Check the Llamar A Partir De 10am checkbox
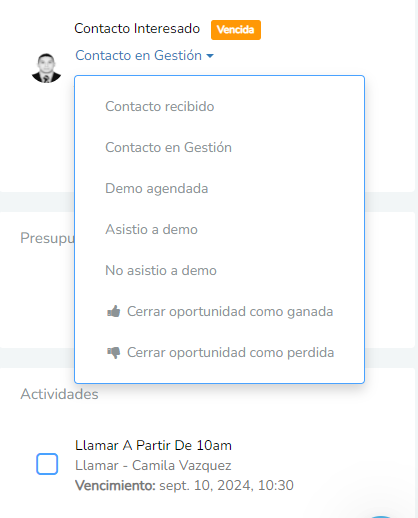The width and height of the screenshot is (418, 518). tap(47, 464)
